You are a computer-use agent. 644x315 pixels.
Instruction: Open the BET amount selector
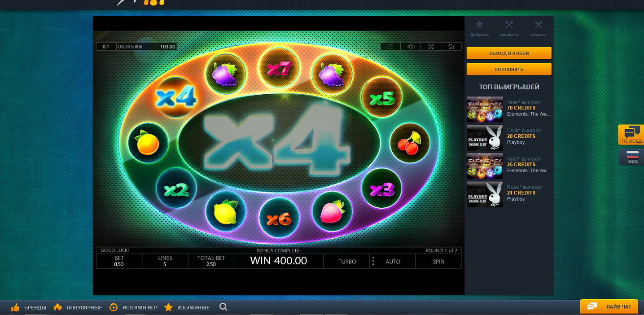[118, 261]
